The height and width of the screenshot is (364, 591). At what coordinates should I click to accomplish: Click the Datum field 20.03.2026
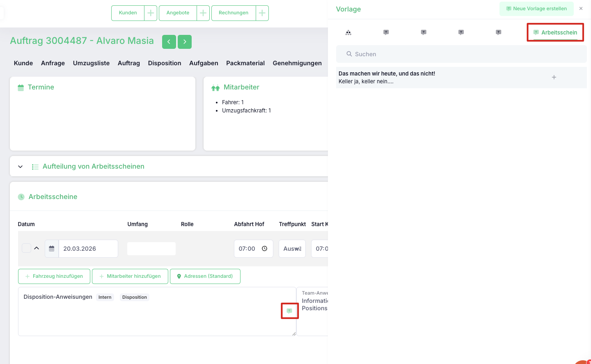click(x=88, y=249)
